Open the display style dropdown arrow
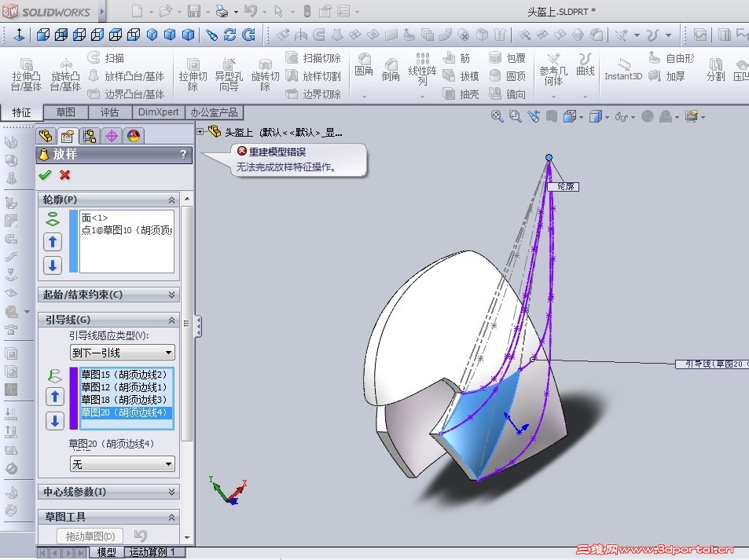 tap(607, 116)
